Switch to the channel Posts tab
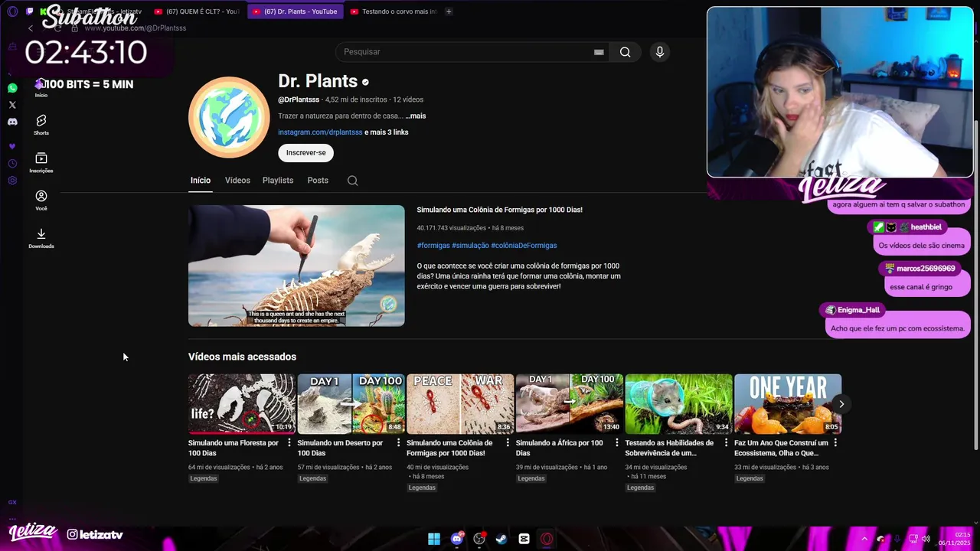This screenshot has width=980, height=551. (318, 181)
